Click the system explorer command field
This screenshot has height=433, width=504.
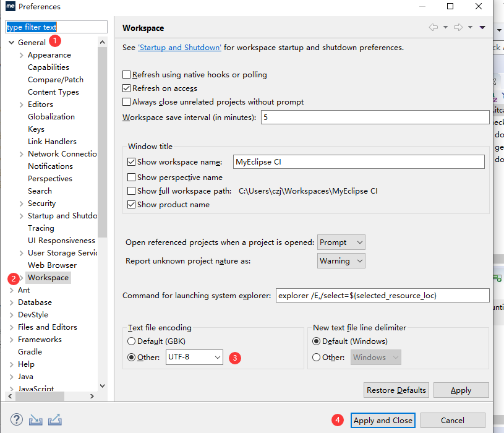coord(383,296)
